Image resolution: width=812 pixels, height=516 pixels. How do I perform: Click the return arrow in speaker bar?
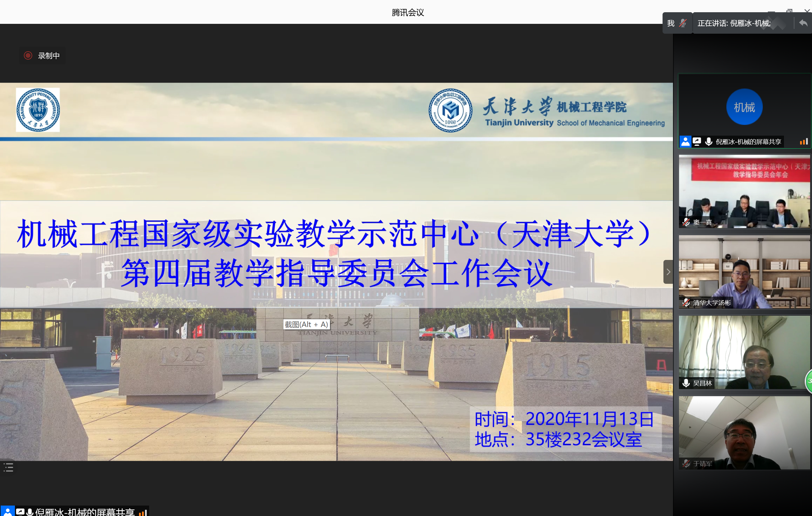803,23
